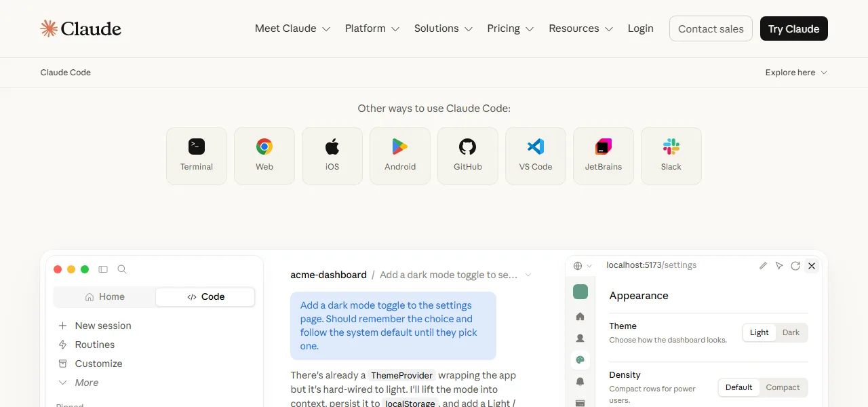This screenshot has width=868, height=407.
Task: Expand the Resources menu
Action: [x=580, y=28]
